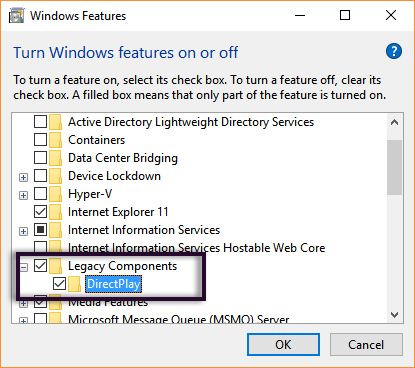The width and height of the screenshot is (415, 368).
Task: Expand the Device Lockdown tree node
Action: click(23, 177)
